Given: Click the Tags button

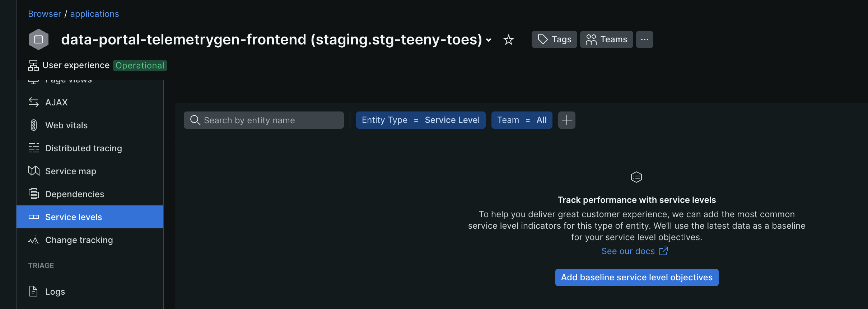Looking at the screenshot, I should [x=554, y=39].
